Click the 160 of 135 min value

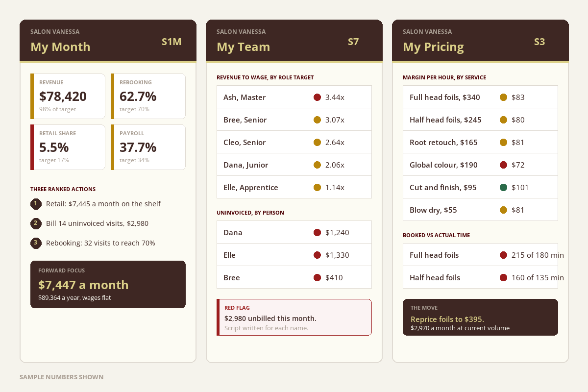538,277
